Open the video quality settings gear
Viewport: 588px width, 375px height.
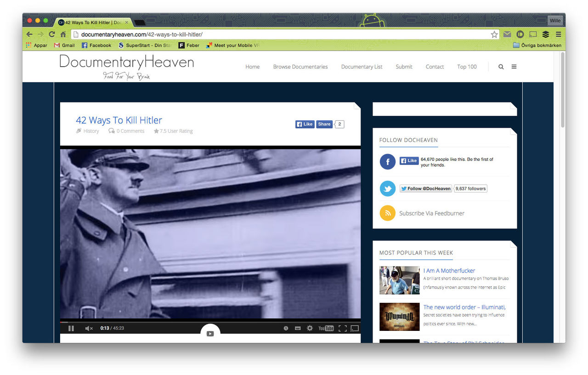click(x=310, y=328)
